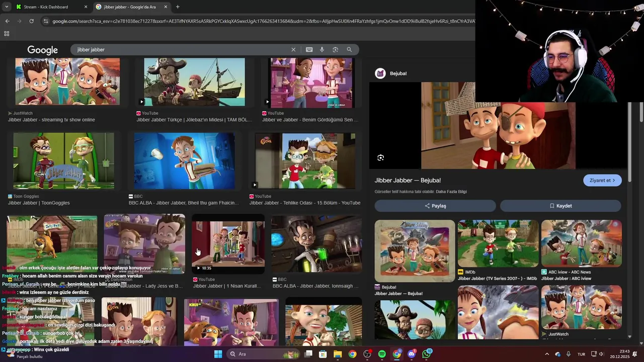The width and height of the screenshot is (644, 362).
Task: Search inside preview image with lens icon
Action: [x=380, y=158]
